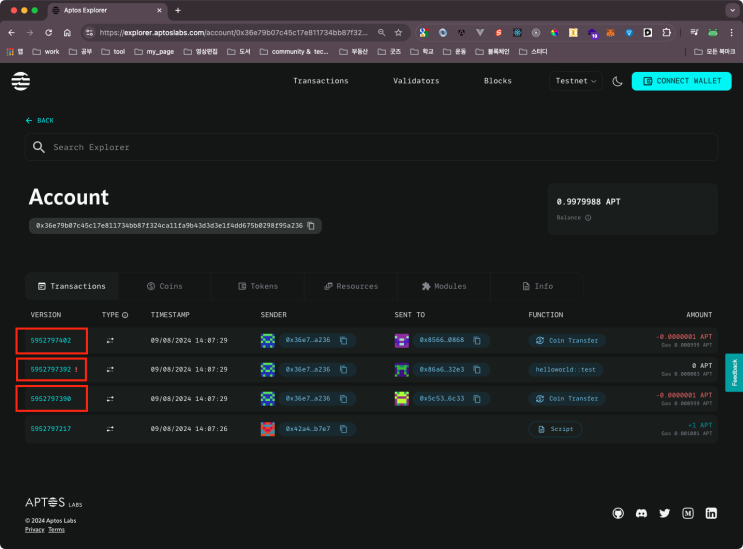Switch to the Coins tab
This screenshot has height=549, width=743.
[165, 286]
